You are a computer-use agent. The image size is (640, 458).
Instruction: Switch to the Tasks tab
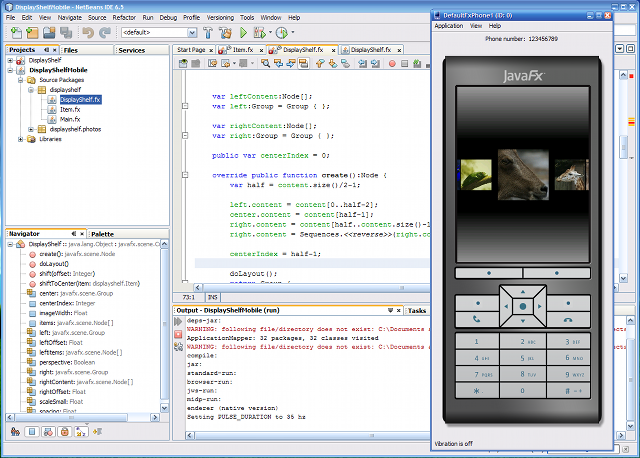click(x=417, y=311)
